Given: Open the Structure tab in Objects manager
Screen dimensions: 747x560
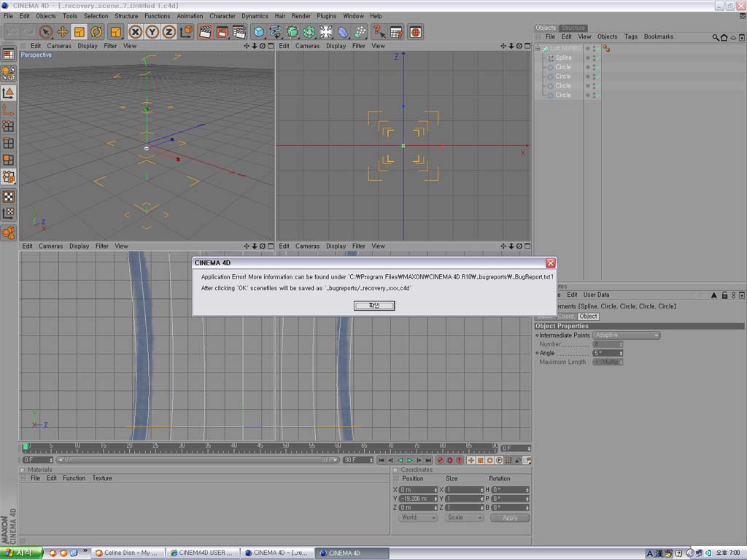Looking at the screenshot, I should (573, 28).
